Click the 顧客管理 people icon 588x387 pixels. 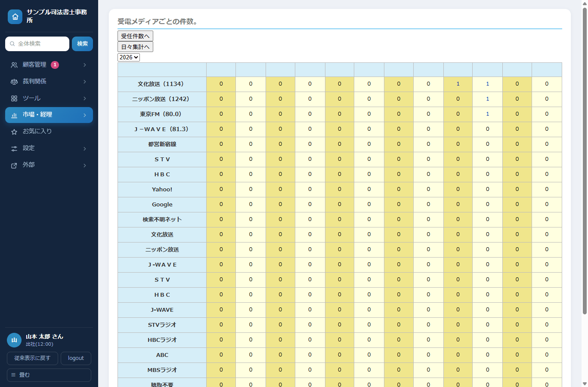tap(14, 65)
